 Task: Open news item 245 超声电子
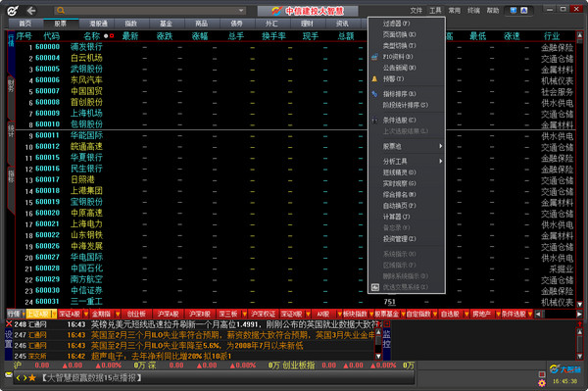click(x=193, y=356)
